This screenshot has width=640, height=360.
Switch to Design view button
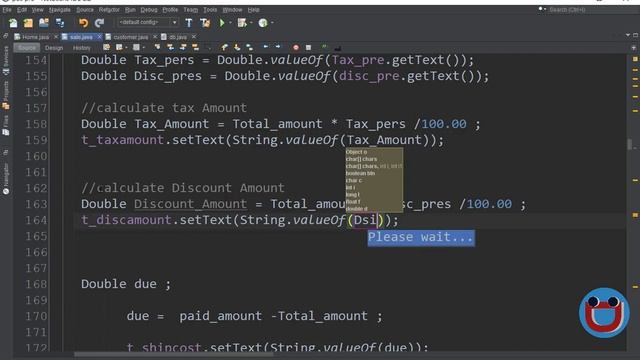(54, 48)
